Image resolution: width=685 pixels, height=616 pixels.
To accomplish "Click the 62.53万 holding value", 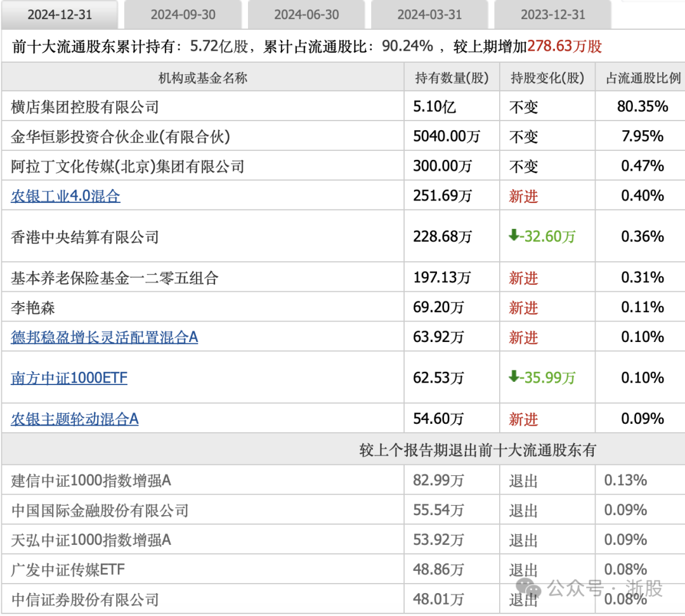I will [438, 378].
